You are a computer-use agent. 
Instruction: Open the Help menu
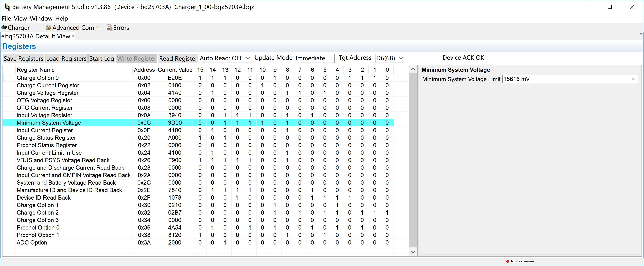click(x=61, y=18)
